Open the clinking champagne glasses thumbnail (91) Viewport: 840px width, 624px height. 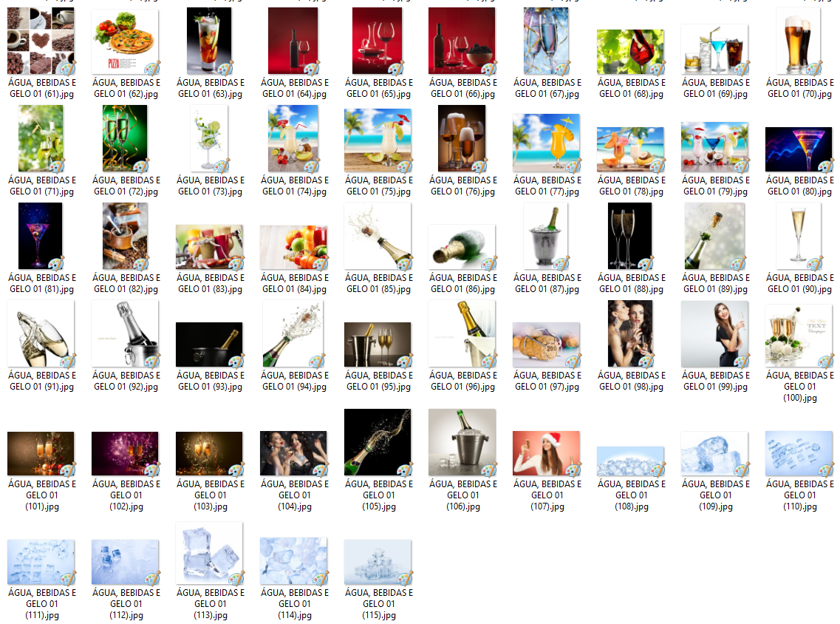tap(41, 334)
